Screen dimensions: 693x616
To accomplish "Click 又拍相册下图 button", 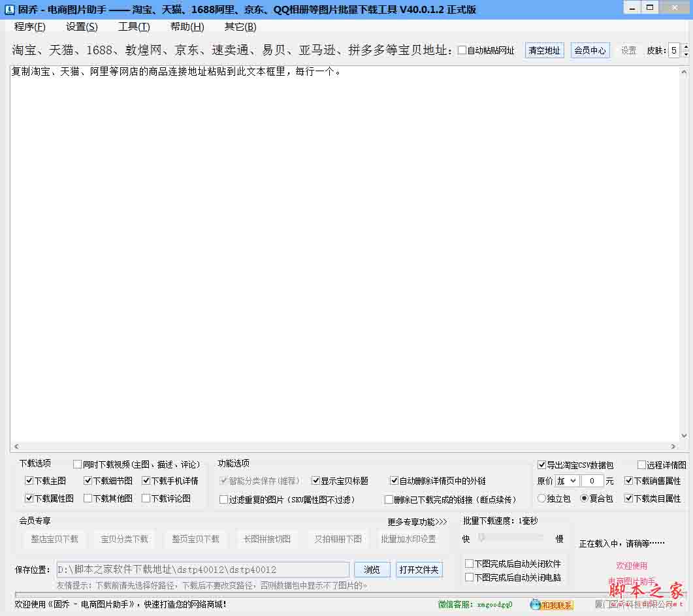I will point(338,539).
